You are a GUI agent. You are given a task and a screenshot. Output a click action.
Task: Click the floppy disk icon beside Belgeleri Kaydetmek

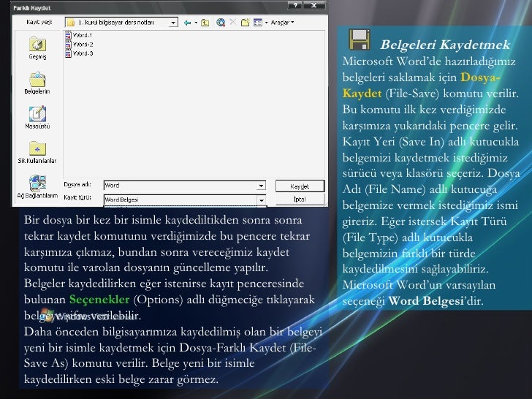(x=360, y=39)
